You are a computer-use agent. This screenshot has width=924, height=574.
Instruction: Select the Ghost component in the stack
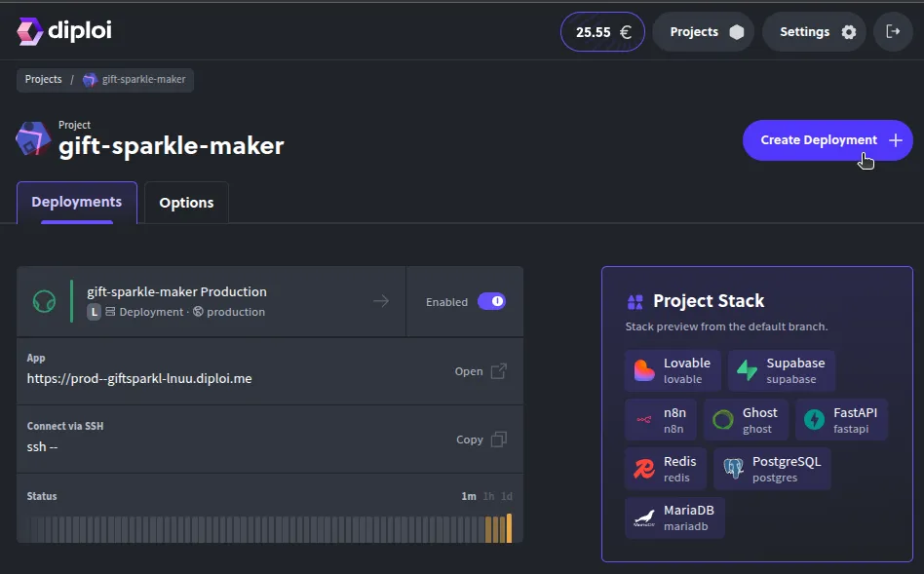pyautogui.click(x=746, y=419)
